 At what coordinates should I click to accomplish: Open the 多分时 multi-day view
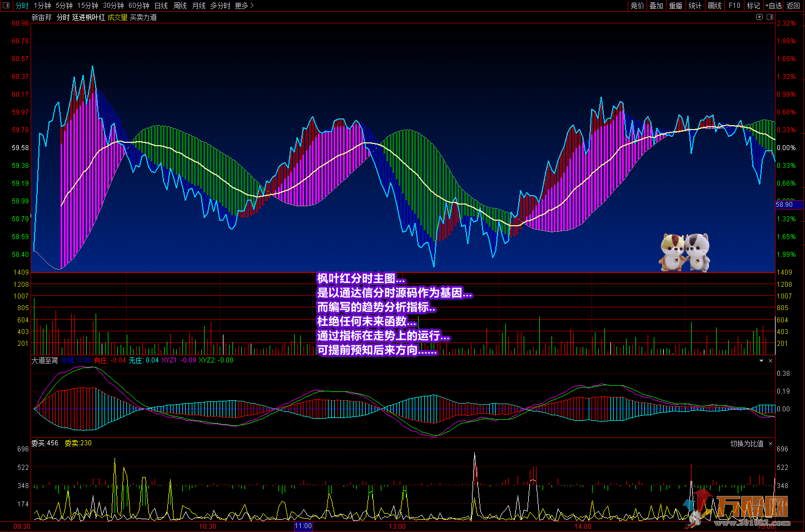[x=220, y=6]
